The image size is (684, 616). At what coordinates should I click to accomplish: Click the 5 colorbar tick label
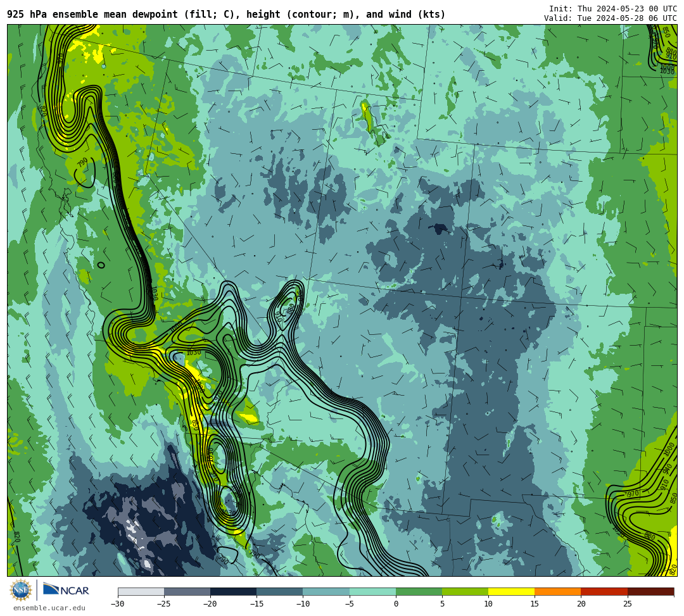(x=442, y=604)
